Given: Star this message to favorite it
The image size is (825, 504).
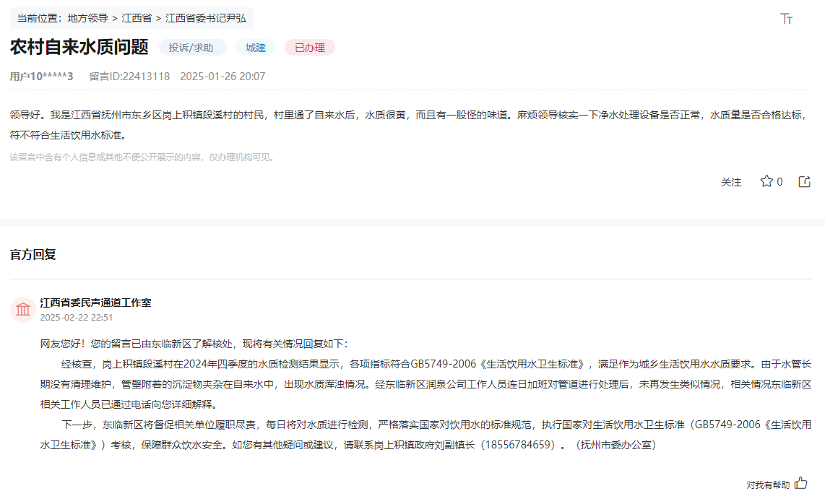Looking at the screenshot, I should (766, 182).
